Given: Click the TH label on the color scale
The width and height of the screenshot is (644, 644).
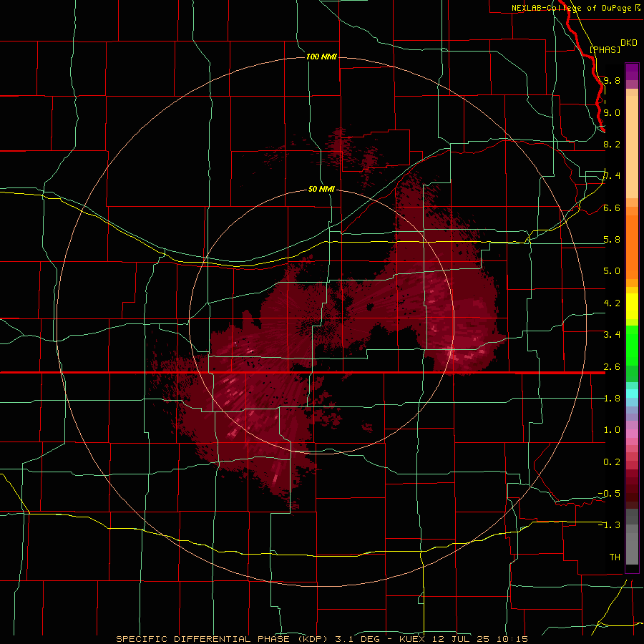Looking at the screenshot, I should click(x=615, y=557).
